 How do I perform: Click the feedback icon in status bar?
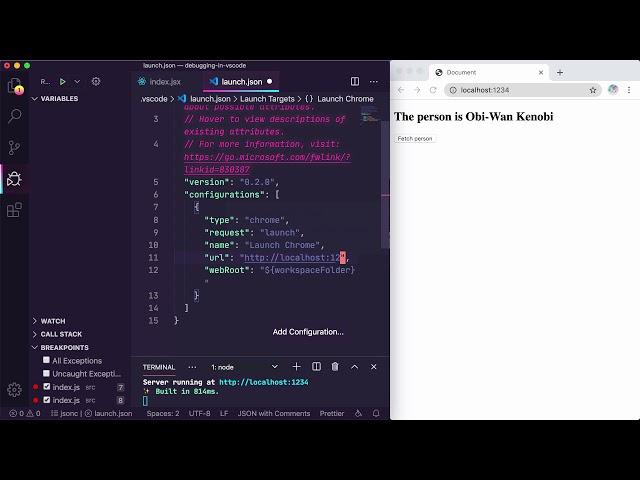click(x=358, y=413)
